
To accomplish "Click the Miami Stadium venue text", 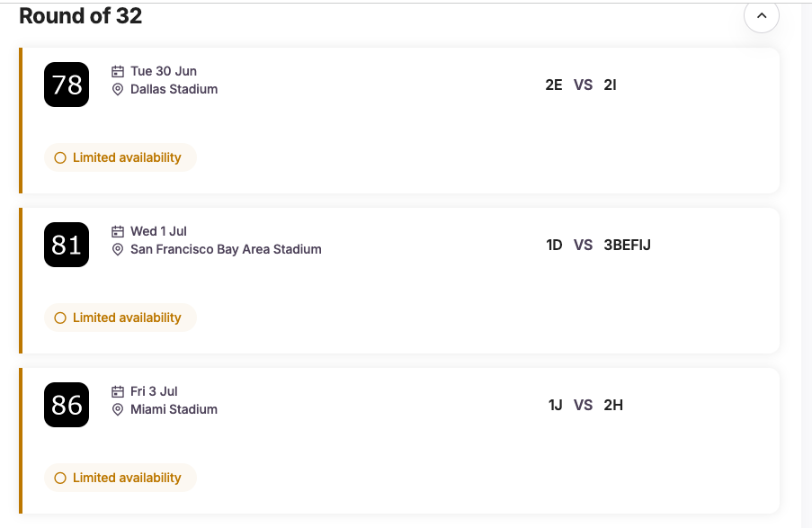I will (x=174, y=409).
